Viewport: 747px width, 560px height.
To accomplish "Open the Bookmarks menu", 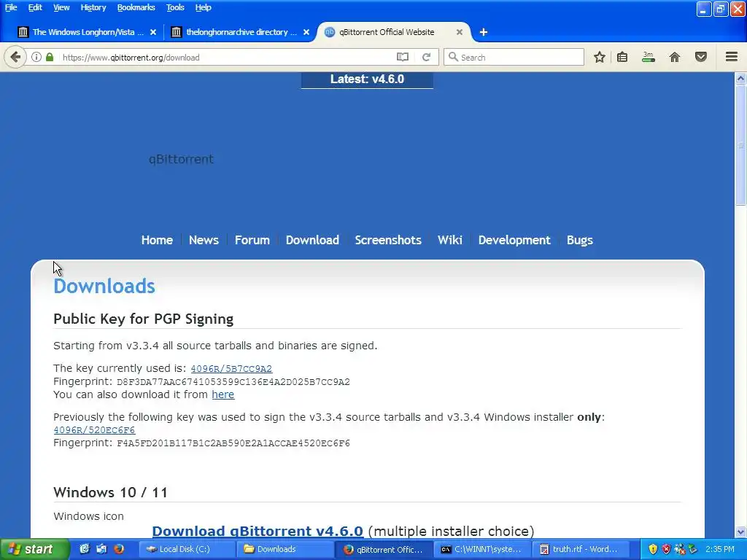I will click(136, 7).
